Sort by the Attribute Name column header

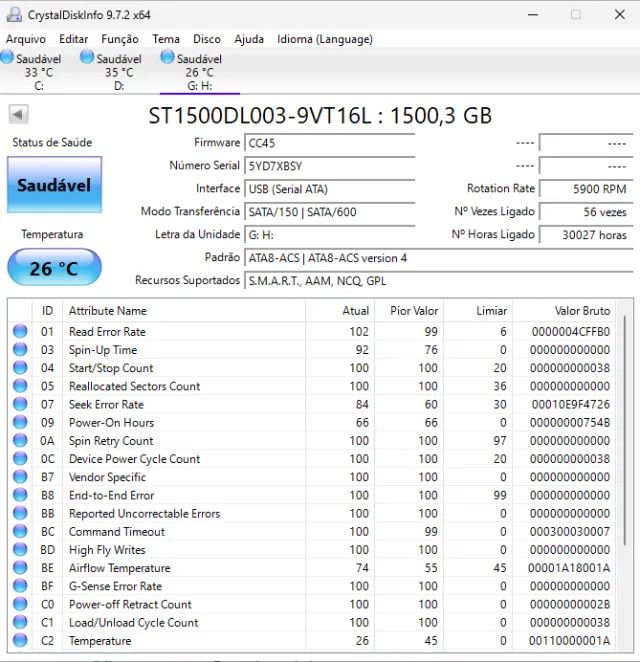[x=184, y=311]
